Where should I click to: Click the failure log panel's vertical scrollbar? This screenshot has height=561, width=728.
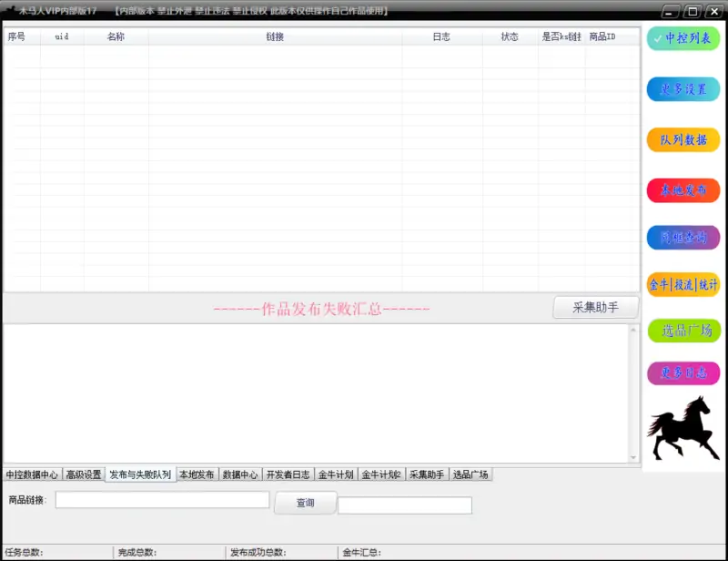pos(633,393)
